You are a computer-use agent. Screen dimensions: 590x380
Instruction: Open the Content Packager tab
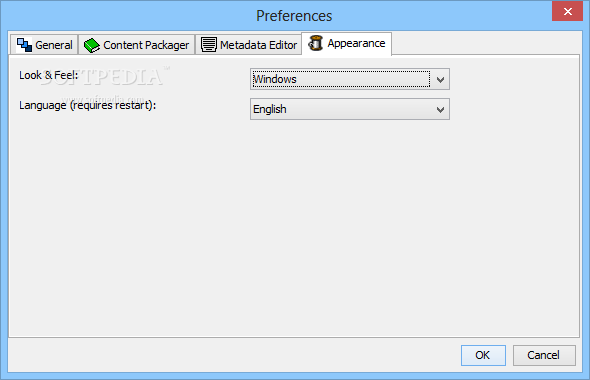(137, 45)
